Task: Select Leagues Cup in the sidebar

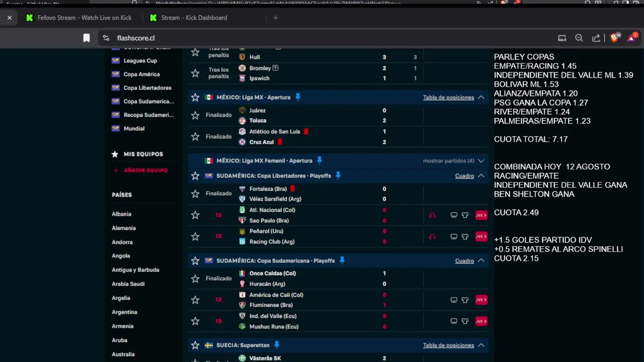Action: click(x=140, y=61)
